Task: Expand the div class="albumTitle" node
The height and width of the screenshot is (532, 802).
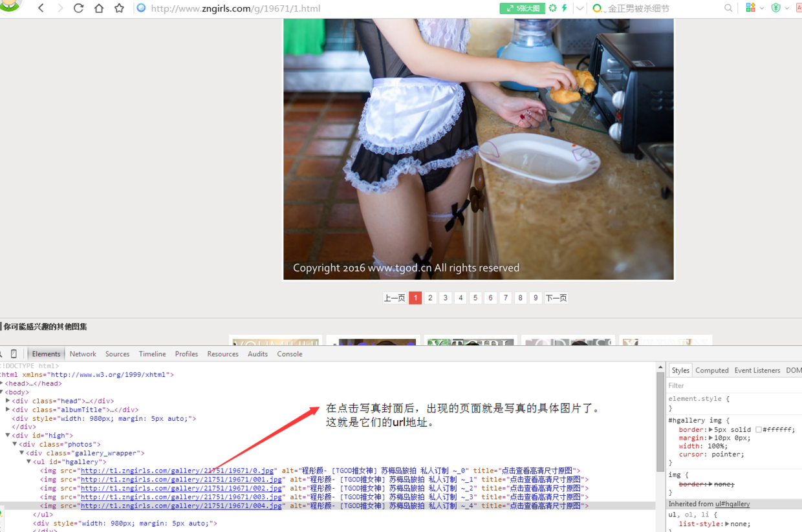Action: (x=8, y=409)
